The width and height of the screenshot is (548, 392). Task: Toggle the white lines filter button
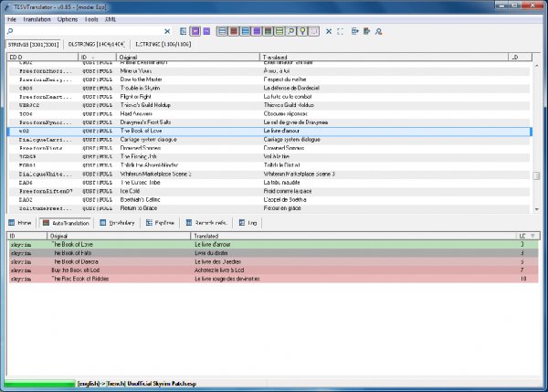[x=222, y=31]
